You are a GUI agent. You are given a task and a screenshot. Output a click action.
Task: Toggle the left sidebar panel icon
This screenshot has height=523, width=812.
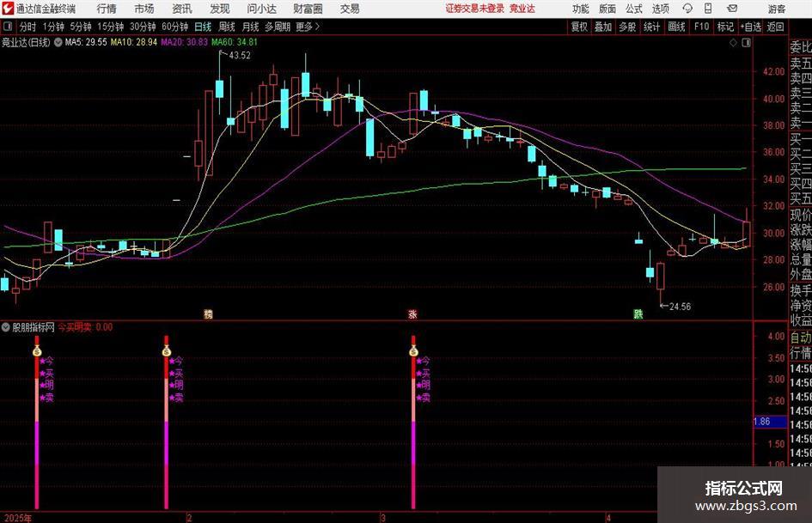(x=8, y=27)
